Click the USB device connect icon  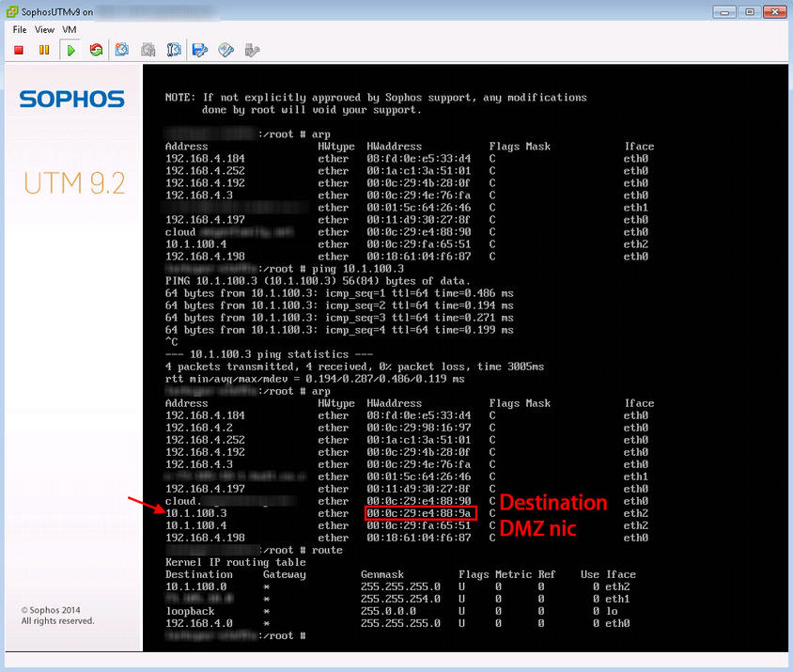click(x=252, y=50)
